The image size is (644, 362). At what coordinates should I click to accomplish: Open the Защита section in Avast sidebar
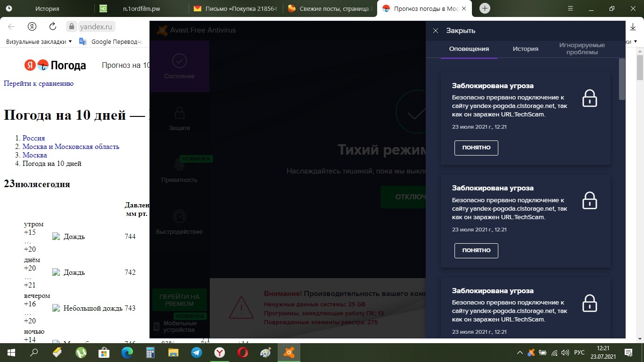tap(179, 118)
